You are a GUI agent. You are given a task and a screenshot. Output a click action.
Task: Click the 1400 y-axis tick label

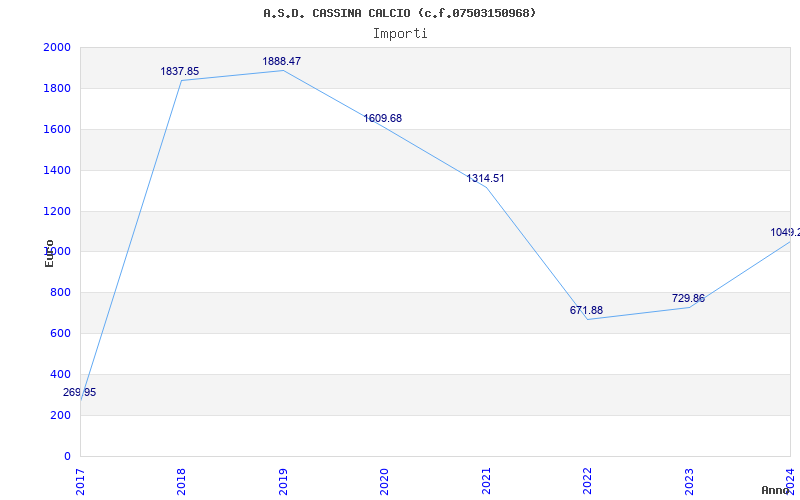pyautogui.click(x=57, y=170)
